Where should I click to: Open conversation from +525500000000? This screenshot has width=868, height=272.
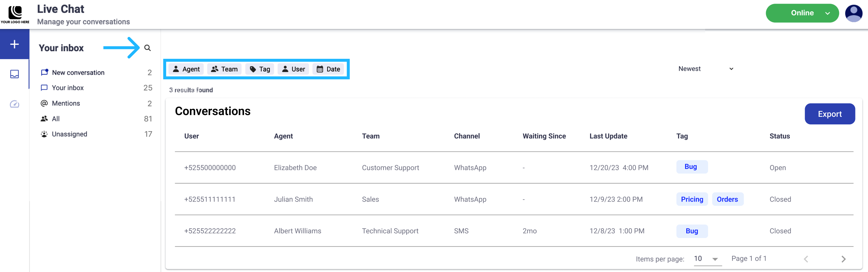coord(210,167)
